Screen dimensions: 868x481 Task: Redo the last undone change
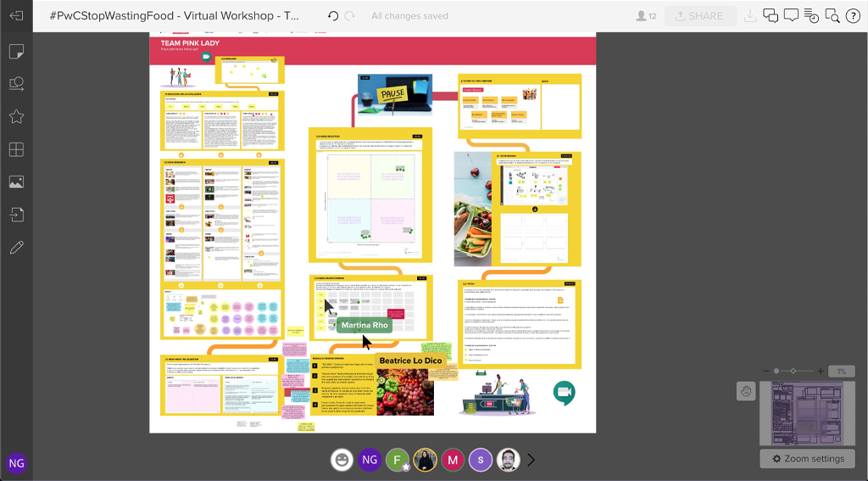(350, 15)
